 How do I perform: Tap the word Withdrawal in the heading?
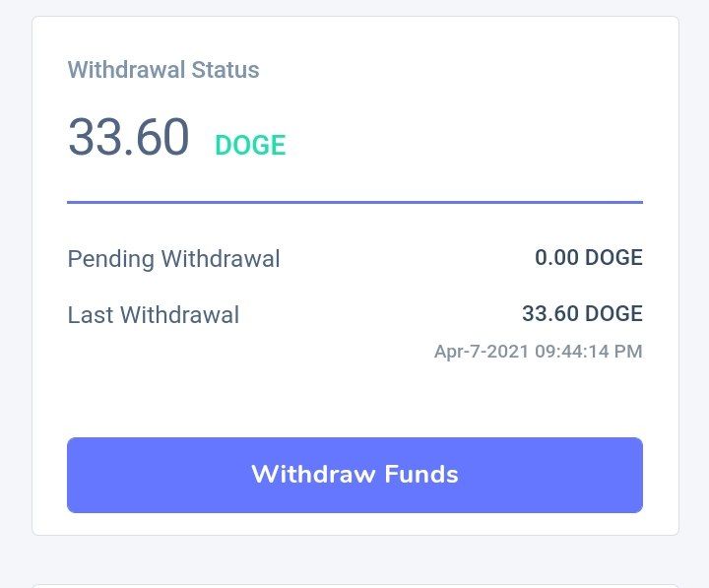128,71
